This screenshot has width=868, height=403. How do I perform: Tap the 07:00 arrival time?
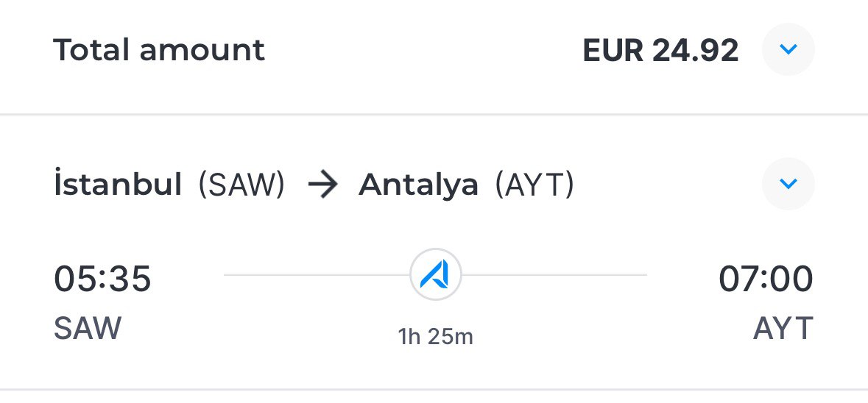(x=766, y=278)
